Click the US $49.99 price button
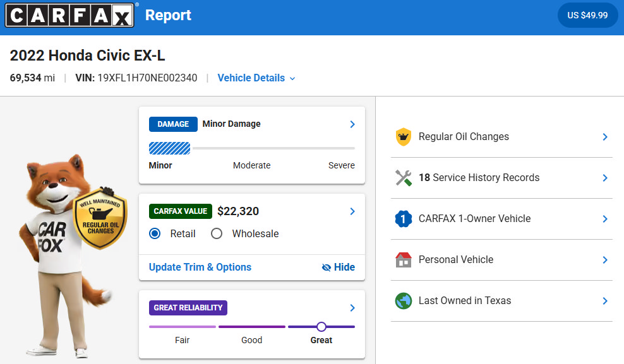Image resolution: width=624 pixels, height=364 pixels. coord(587,16)
